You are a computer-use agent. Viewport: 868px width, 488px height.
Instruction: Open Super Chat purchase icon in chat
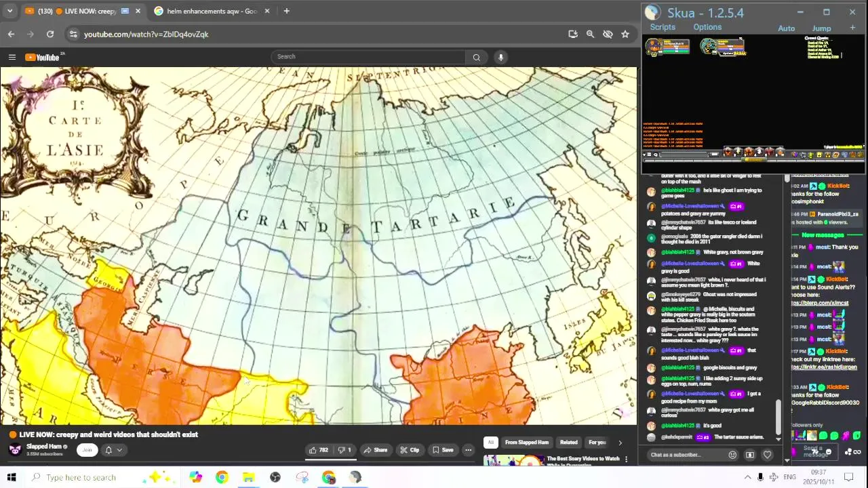750,455
